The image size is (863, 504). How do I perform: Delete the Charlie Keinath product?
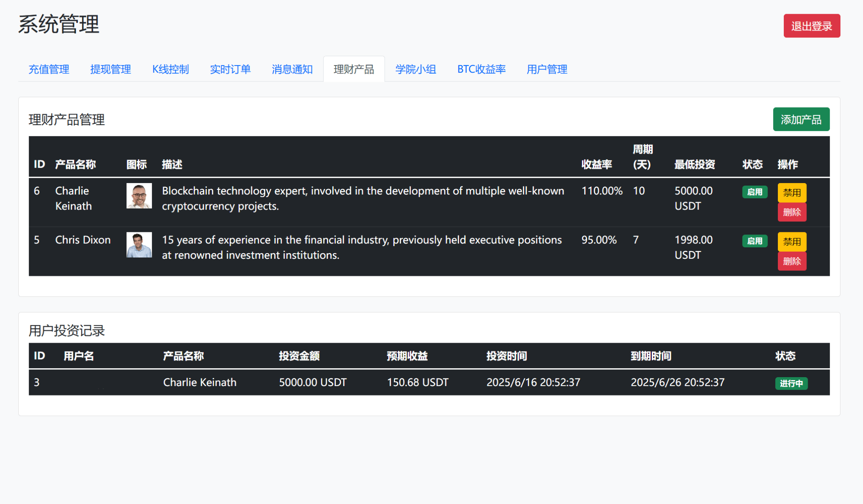(791, 212)
